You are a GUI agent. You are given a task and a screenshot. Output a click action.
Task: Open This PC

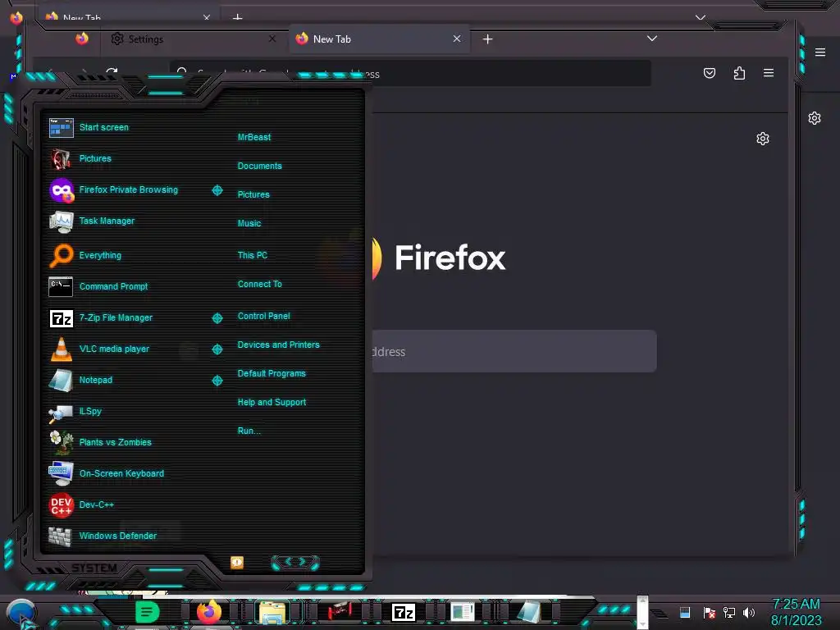pyautogui.click(x=253, y=256)
